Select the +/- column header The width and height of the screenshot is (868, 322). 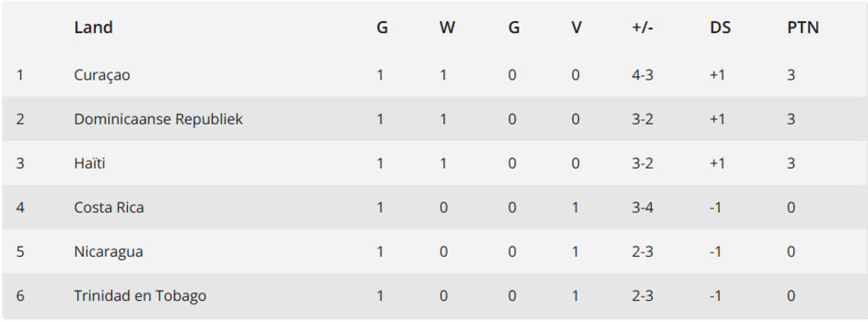pyautogui.click(x=643, y=28)
